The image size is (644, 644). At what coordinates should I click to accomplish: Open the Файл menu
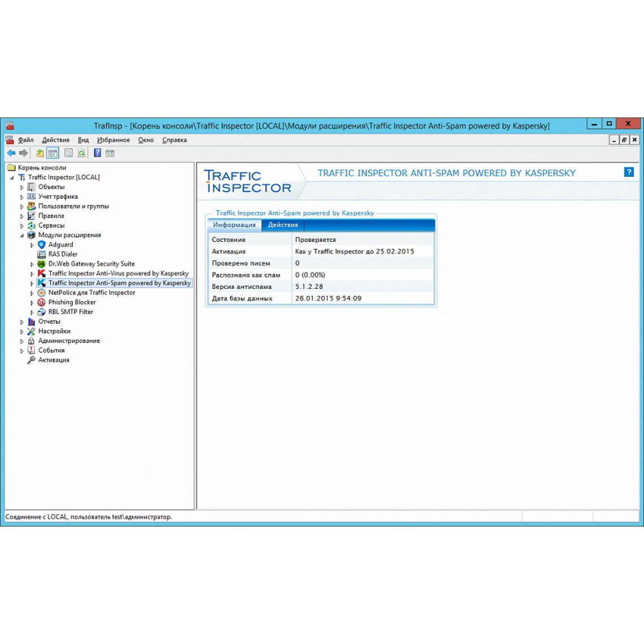[x=25, y=140]
